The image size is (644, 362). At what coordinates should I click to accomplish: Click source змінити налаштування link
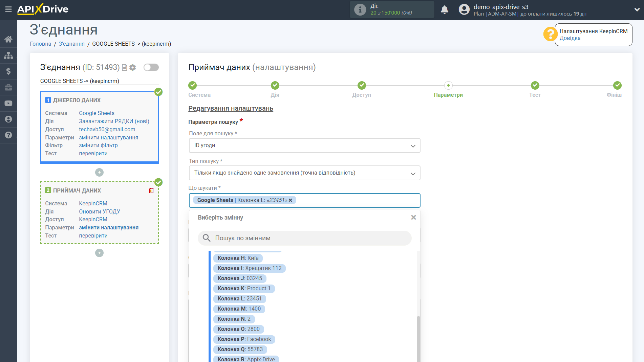(x=108, y=138)
